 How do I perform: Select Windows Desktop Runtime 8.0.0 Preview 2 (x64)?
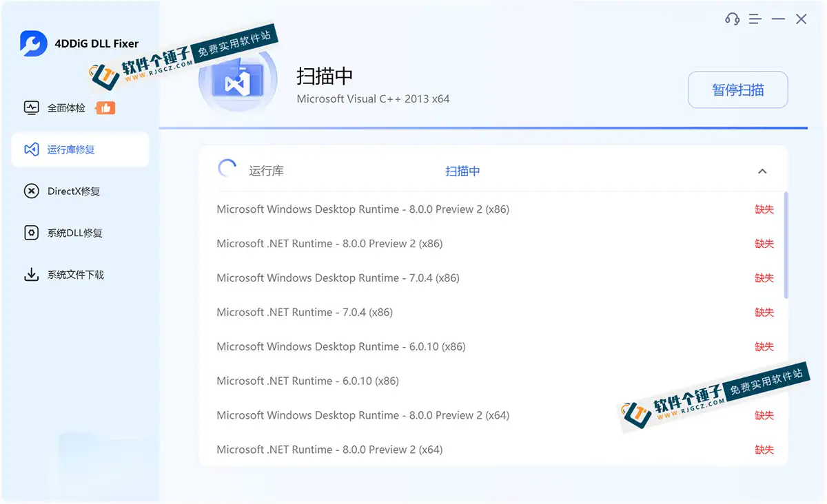(x=493, y=415)
